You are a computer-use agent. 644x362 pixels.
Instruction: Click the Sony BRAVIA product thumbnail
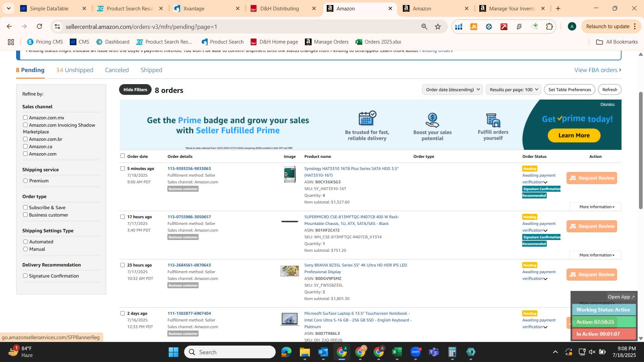pyautogui.click(x=289, y=271)
